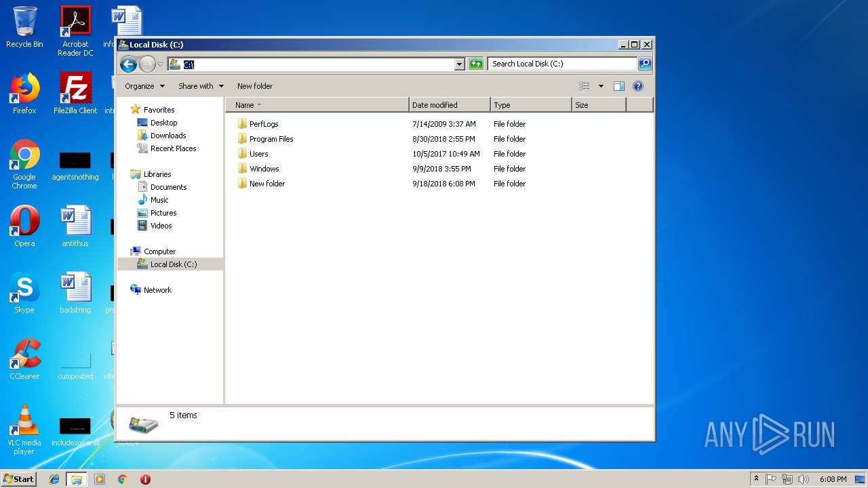Launch Internet Explorer from taskbar

(54, 479)
